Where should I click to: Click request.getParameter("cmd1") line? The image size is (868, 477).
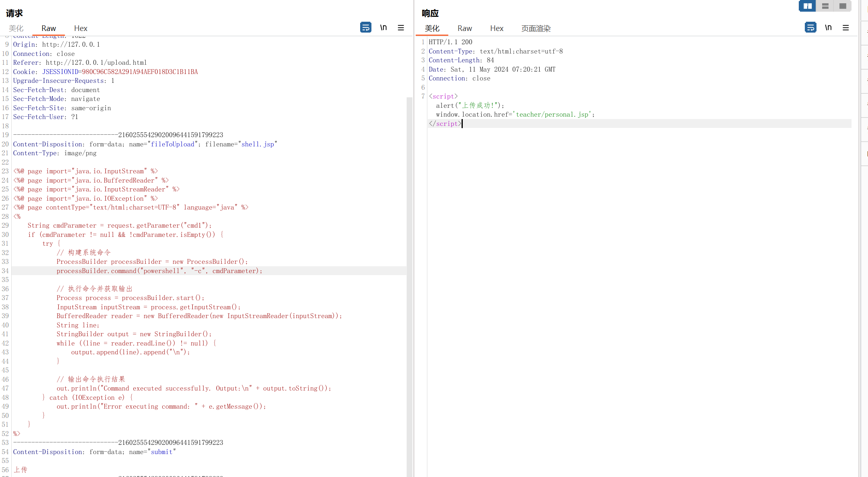[120, 225]
